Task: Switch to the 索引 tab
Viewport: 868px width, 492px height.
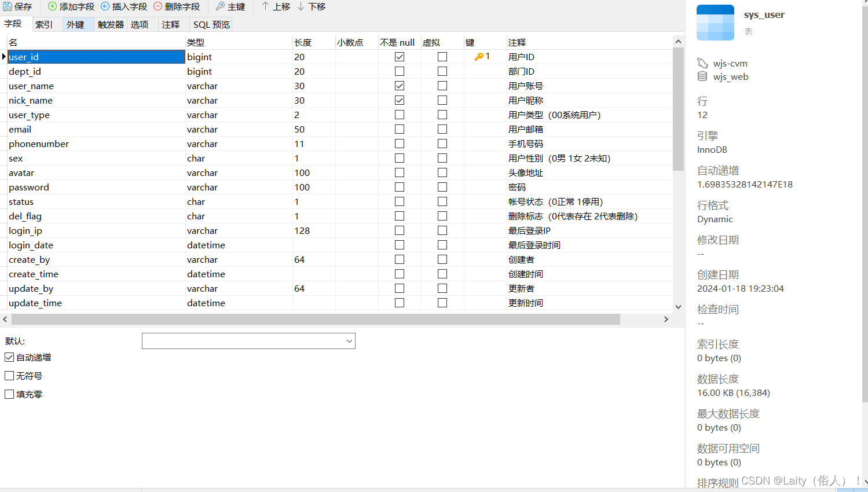Action: [x=44, y=24]
